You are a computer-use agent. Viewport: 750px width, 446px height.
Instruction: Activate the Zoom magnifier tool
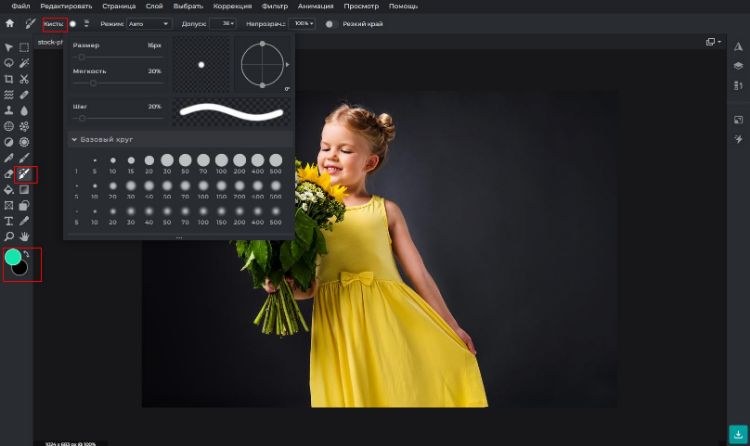click(9, 237)
